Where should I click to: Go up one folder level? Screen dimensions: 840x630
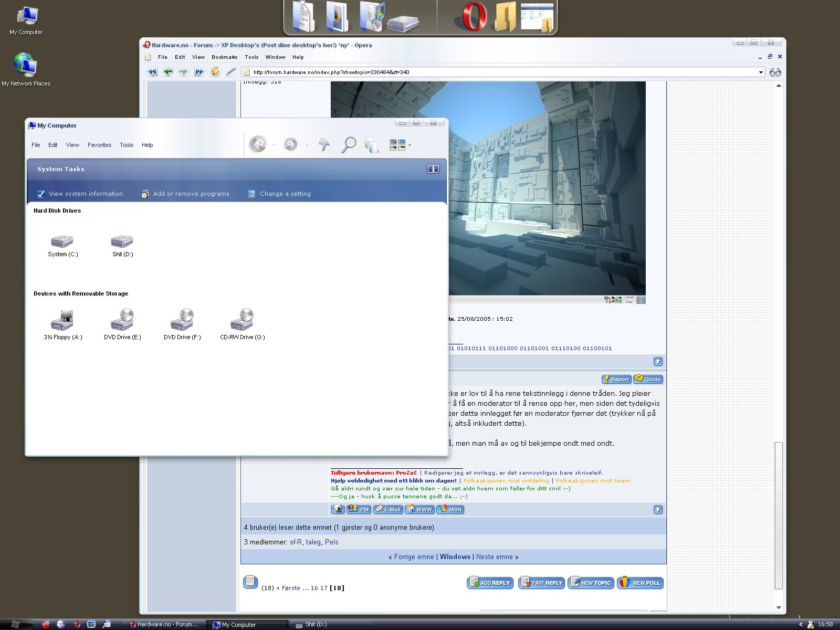pos(324,144)
